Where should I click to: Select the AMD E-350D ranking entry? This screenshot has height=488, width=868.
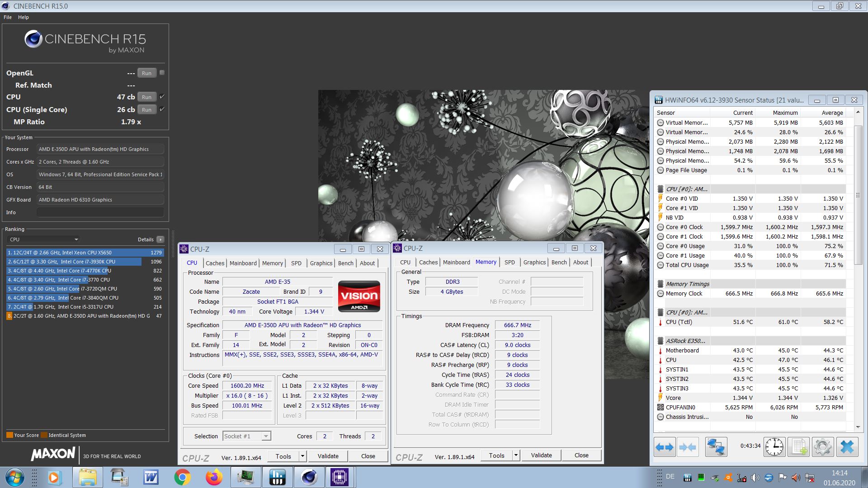pyautogui.click(x=85, y=316)
